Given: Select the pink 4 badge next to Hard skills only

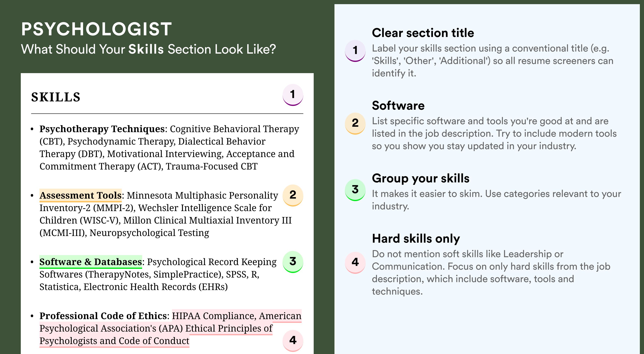Looking at the screenshot, I should click(355, 263).
